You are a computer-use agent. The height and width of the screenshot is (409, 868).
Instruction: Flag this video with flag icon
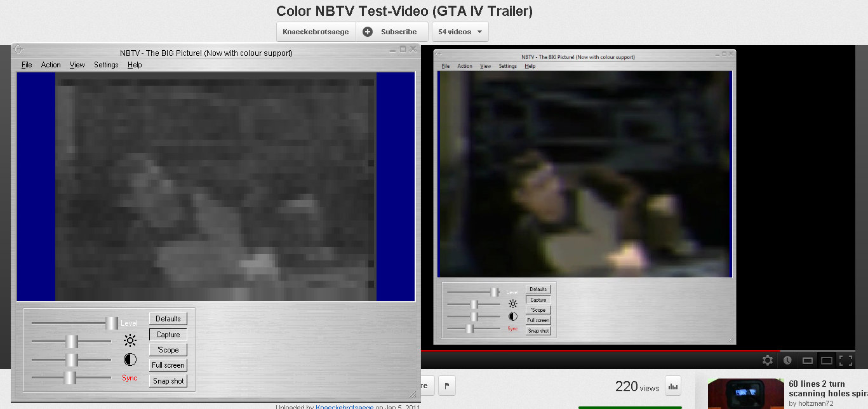pyautogui.click(x=446, y=385)
